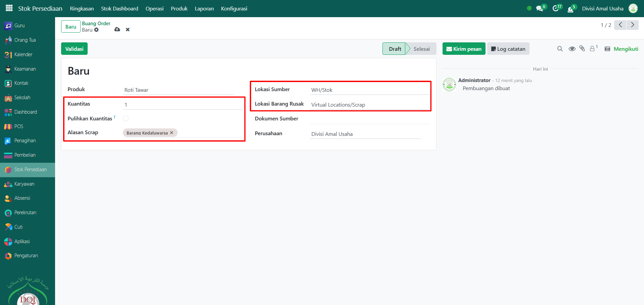The width and height of the screenshot is (644, 305).
Task: Open the Produk field showing Roti Tawar
Action: pyautogui.click(x=178, y=90)
